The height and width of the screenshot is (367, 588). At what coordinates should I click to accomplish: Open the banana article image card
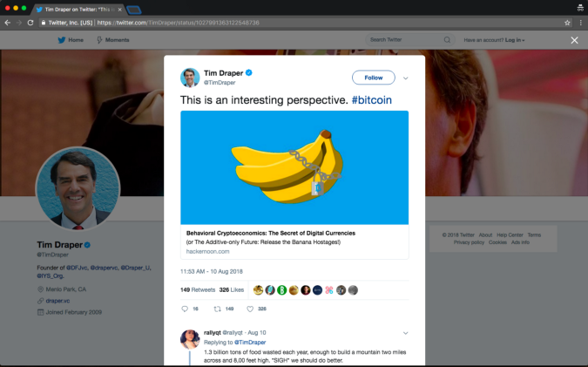[294, 167]
